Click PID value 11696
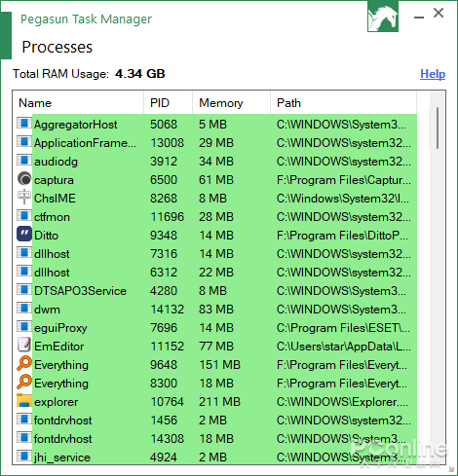The image size is (458, 476). click(168, 217)
